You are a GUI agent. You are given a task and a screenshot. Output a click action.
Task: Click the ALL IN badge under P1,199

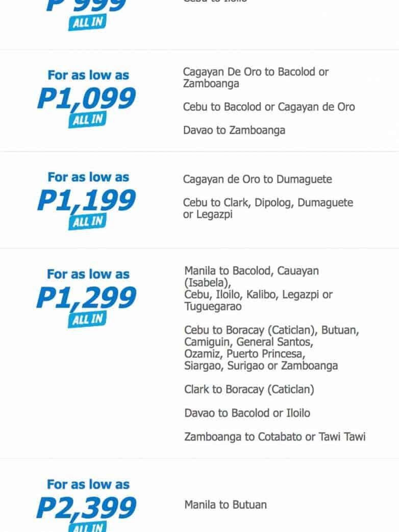pos(87,222)
